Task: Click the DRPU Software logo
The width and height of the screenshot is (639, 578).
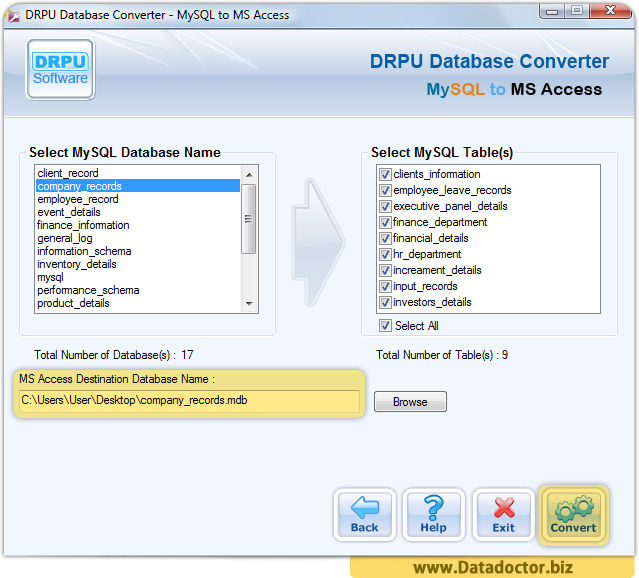Action: tap(60, 69)
